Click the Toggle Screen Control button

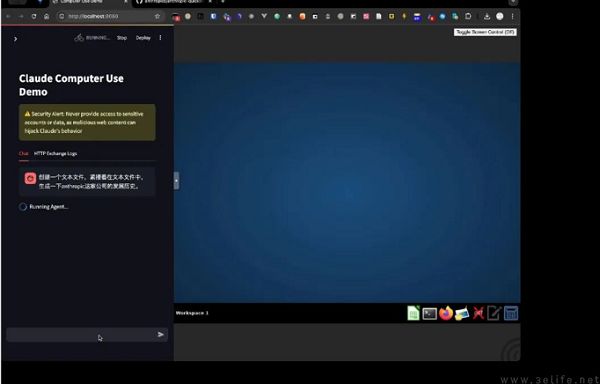(485, 32)
